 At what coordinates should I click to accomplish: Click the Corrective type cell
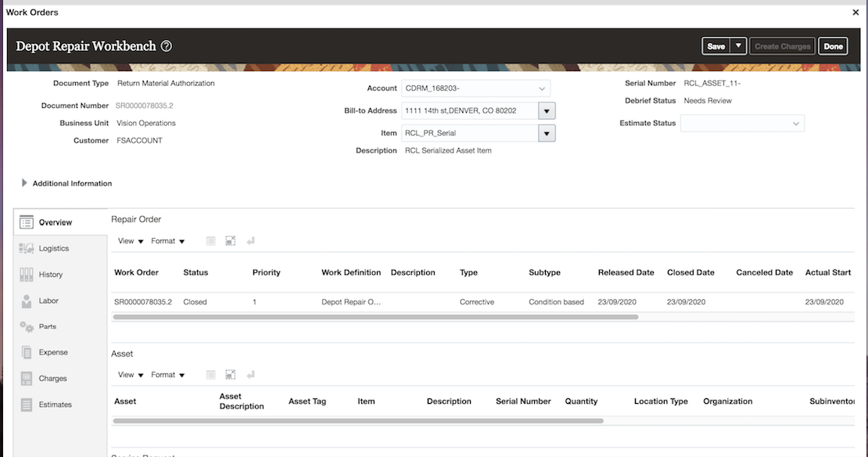(477, 303)
